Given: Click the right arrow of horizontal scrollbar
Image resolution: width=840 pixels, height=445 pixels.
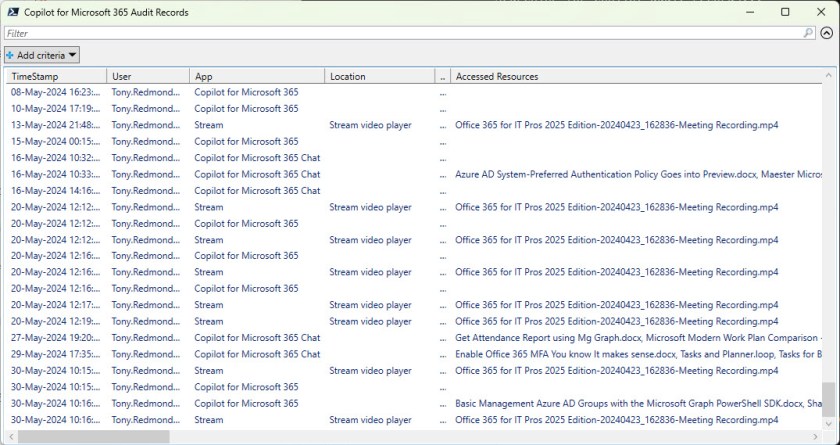Looking at the screenshot, I should [815, 437].
